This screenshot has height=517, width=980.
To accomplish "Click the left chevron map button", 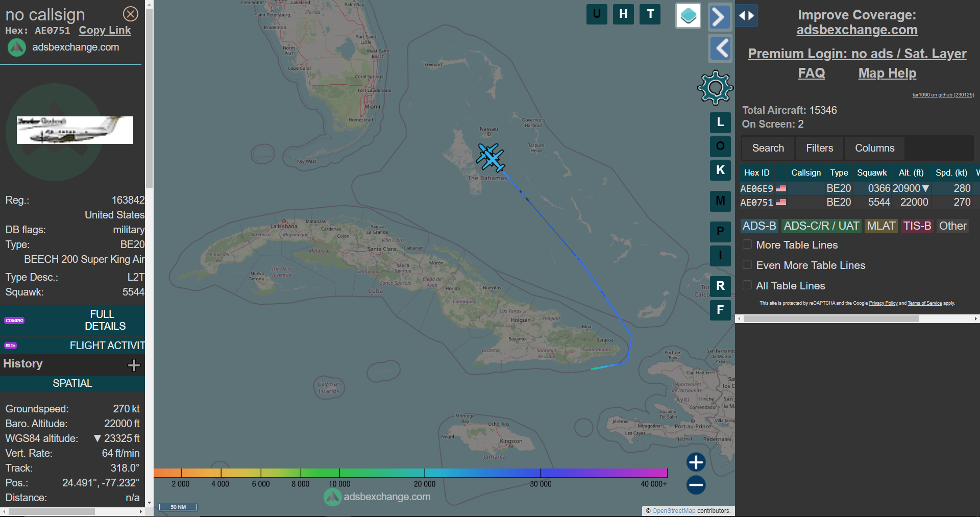I will (721, 49).
